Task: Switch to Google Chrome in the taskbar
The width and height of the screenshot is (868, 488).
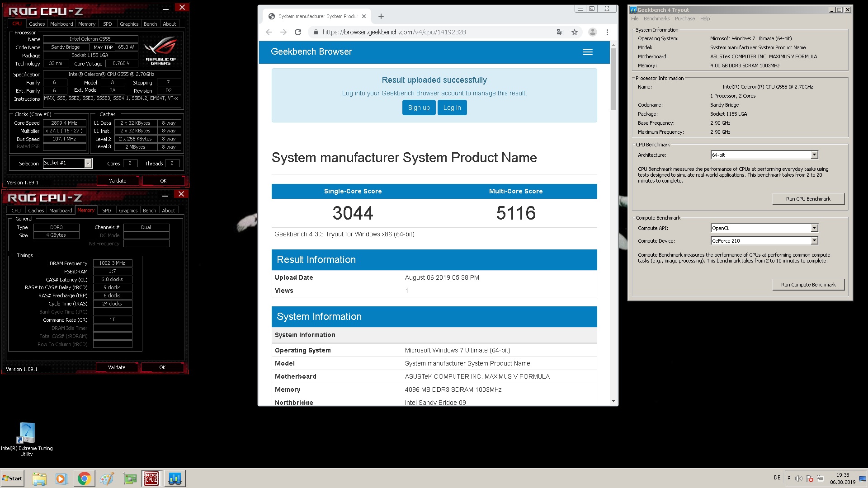Action: click(x=84, y=479)
